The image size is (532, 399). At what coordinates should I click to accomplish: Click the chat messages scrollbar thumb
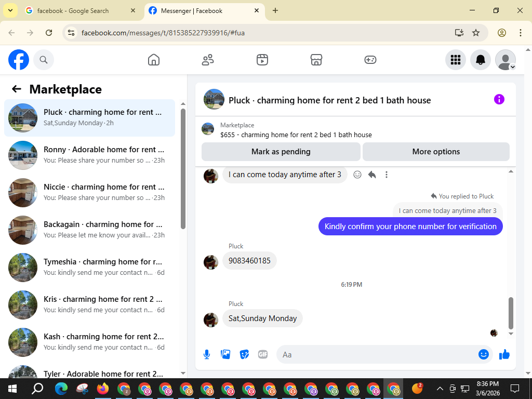(x=511, y=313)
